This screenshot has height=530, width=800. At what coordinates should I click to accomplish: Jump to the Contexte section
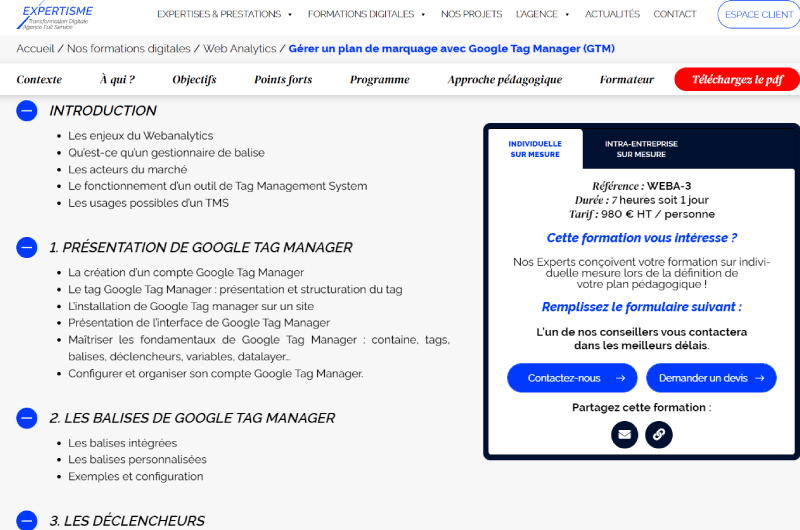39,80
